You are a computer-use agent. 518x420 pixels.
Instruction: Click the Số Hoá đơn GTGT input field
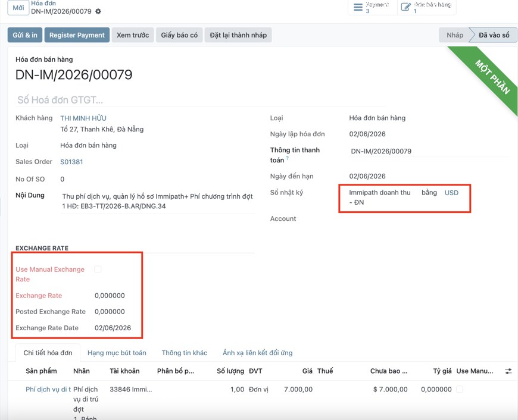201,100
